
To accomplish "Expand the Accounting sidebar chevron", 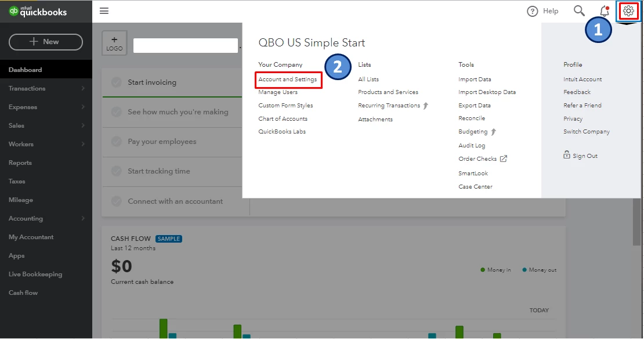I will pyautogui.click(x=83, y=218).
